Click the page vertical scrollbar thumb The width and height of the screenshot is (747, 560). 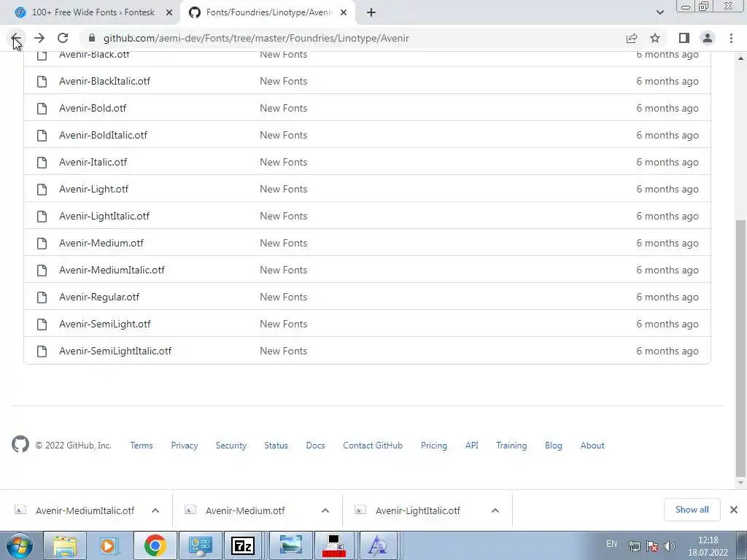point(740,348)
